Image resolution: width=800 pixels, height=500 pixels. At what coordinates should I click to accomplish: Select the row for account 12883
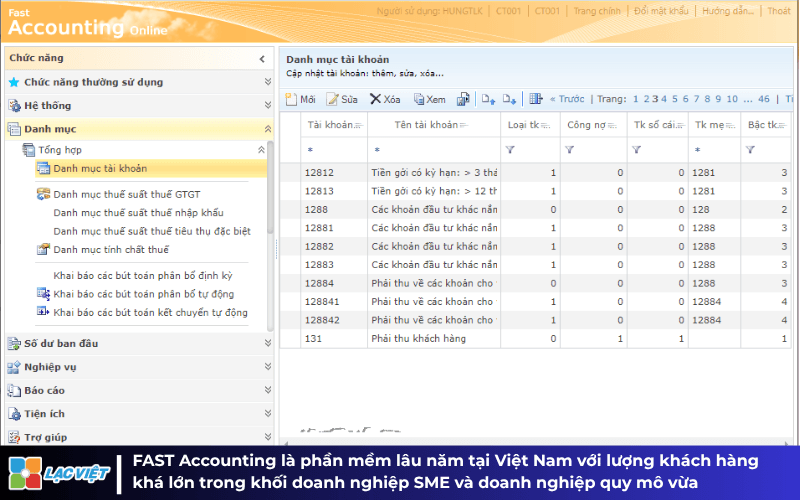[536, 264]
